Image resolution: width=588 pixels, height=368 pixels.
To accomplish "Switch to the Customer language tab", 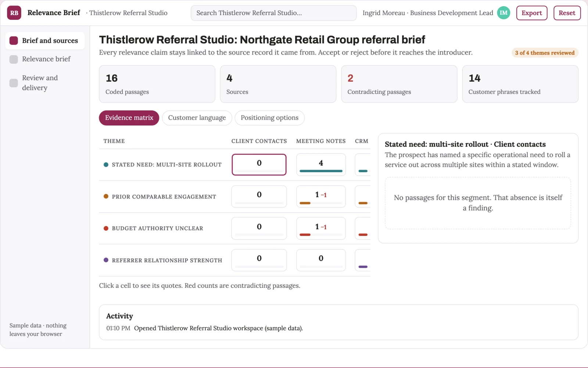I will pyautogui.click(x=197, y=118).
